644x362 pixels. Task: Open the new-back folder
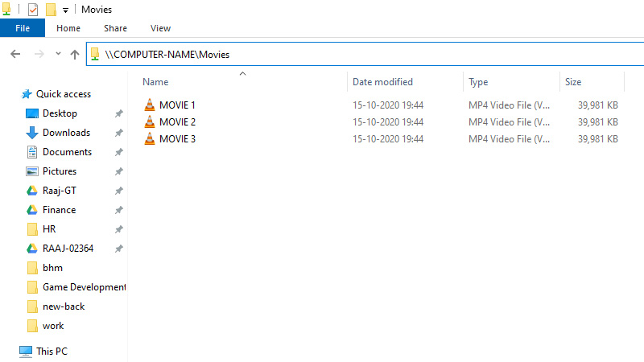[64, 306]
